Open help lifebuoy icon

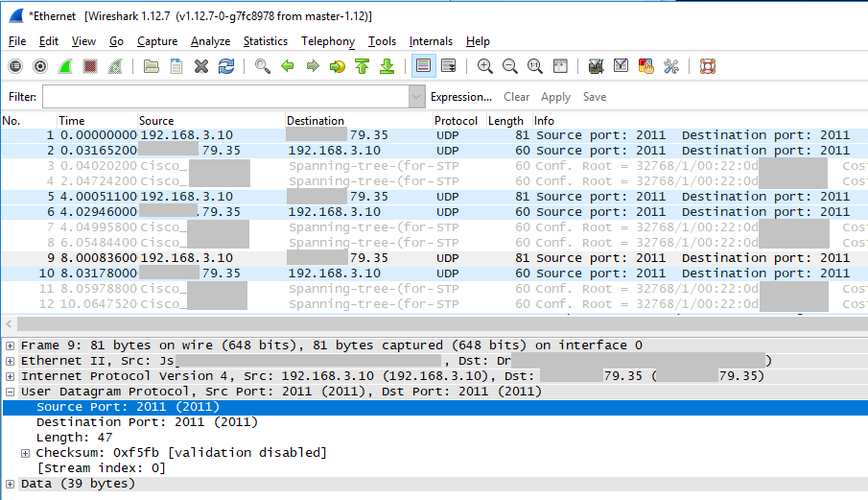(708, 66)
